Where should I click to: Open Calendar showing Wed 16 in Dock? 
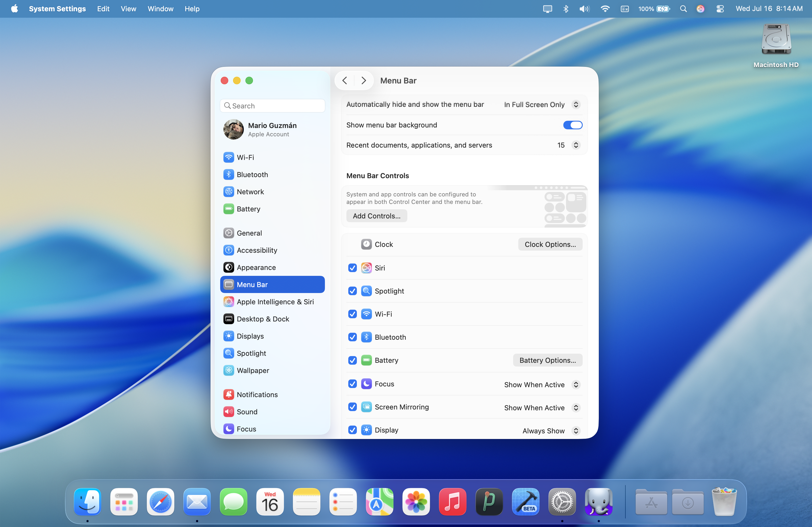point(270,502)
